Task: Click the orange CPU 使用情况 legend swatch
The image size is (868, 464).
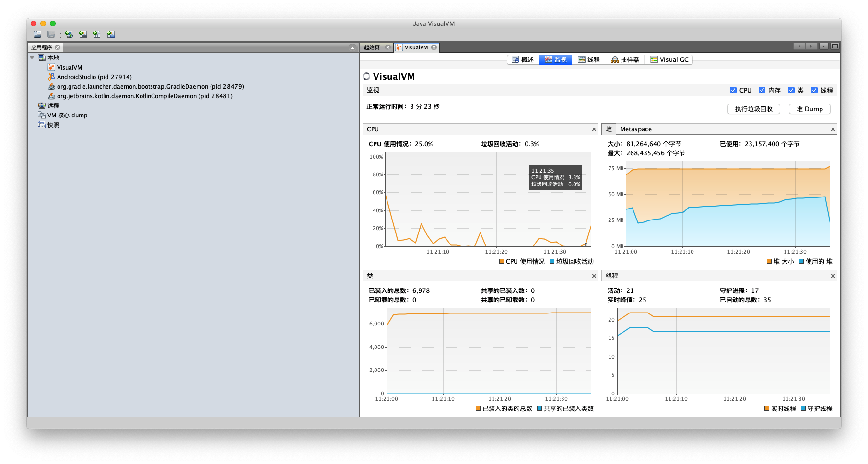Action: (x=502, y=262)
